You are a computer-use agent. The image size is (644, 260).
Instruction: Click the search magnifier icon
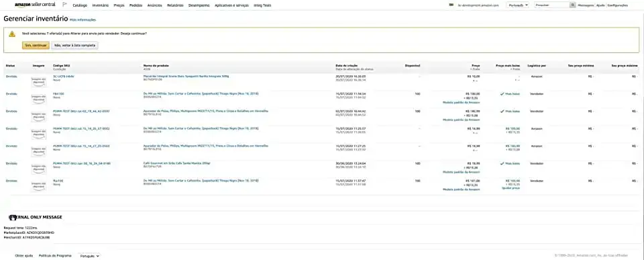572,5
